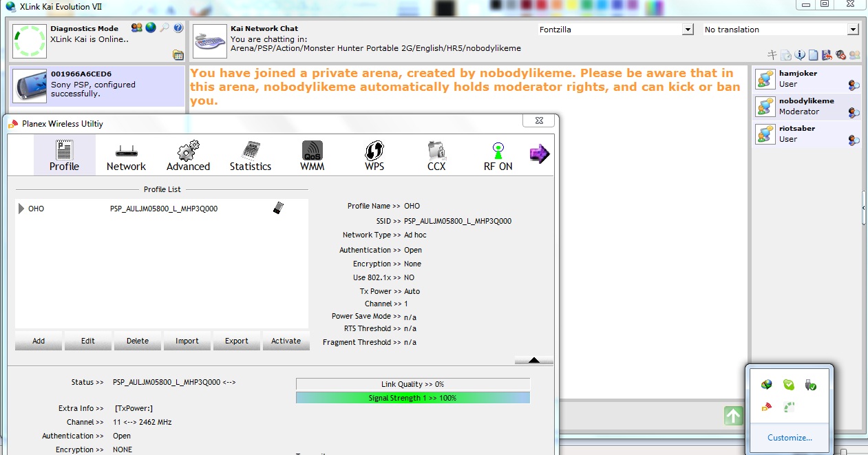Select user riotsaber in the user list
The width and height of the screenshot is (868, 455).
(x=807, y=134)
